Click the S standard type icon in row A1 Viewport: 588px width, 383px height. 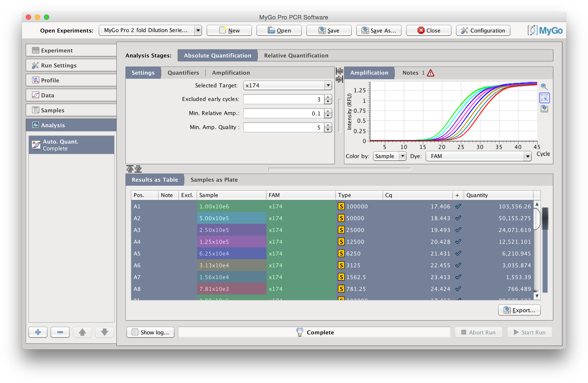[341, 206]
